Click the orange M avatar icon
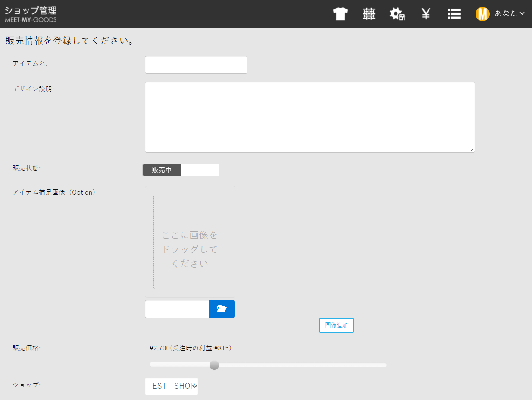This screenshot has height=400, width=532. [x=482, y=14]
